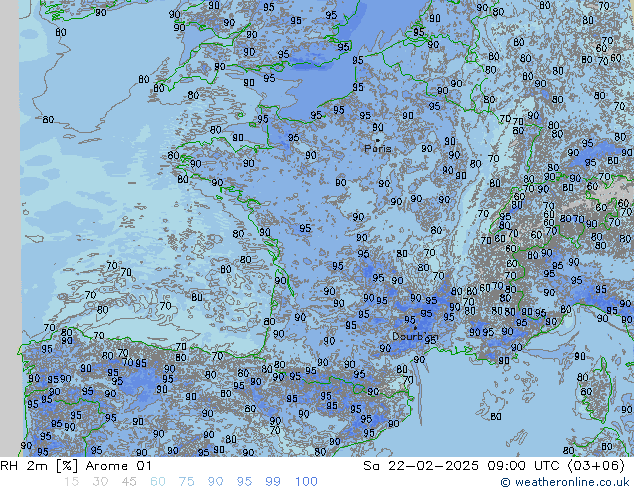Click the Paris city label
634x490 pixels.
tap(378, 149)
